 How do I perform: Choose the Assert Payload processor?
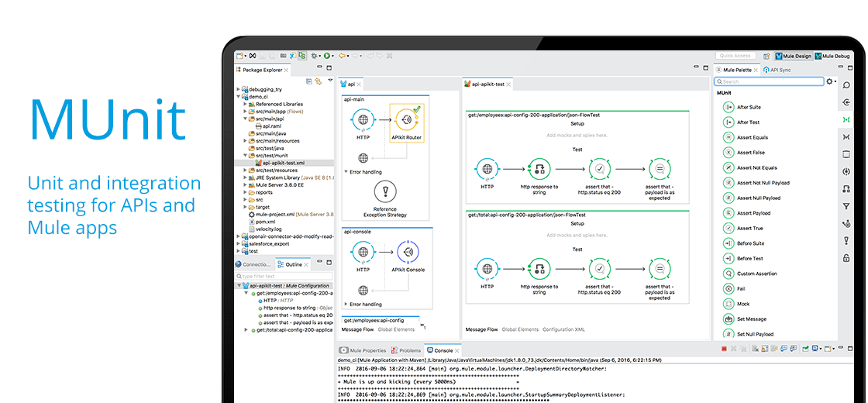pos(747,213)
